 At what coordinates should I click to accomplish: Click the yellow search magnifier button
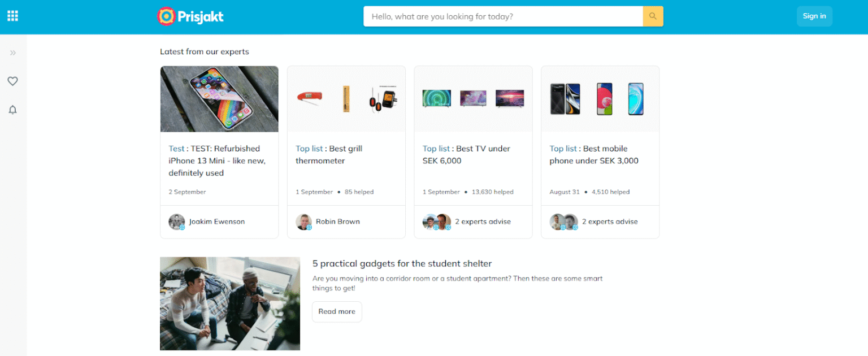[x=653, y=16]
